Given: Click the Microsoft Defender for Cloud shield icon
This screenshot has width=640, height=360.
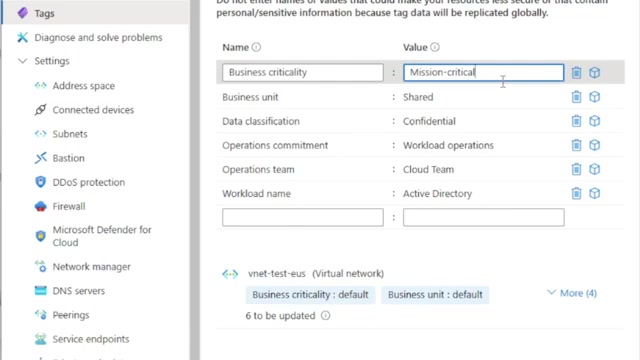Looking at the screenshot, I should tap(40, 236).
